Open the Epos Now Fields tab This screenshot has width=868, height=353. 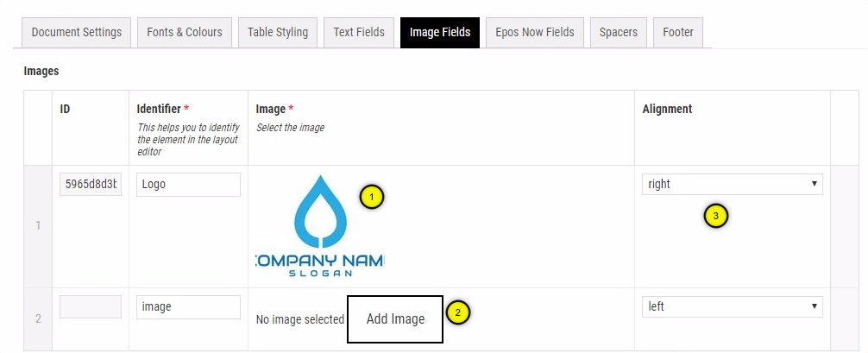(x=535, y=33)
